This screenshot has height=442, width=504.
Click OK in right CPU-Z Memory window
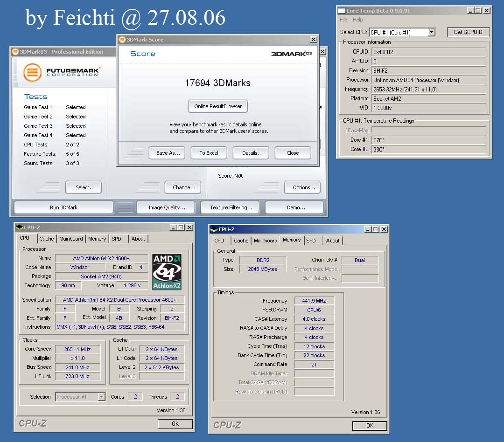[x=370, y=426]
